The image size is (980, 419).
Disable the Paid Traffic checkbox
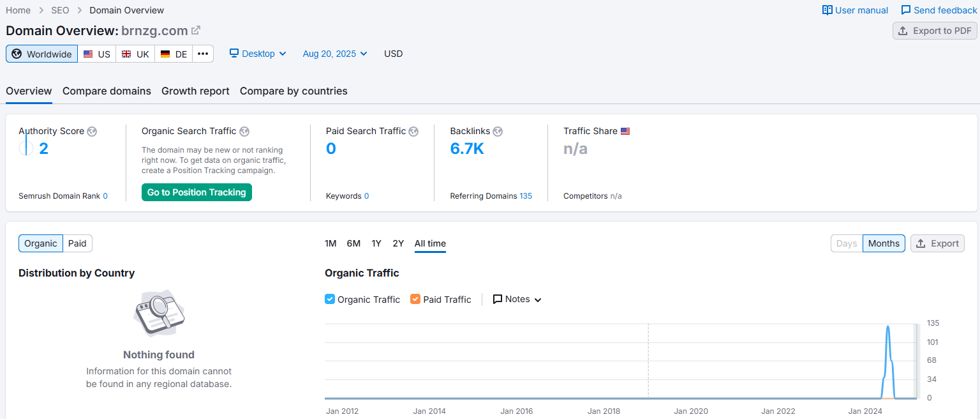pyautogui.click(x=416, y=299)
